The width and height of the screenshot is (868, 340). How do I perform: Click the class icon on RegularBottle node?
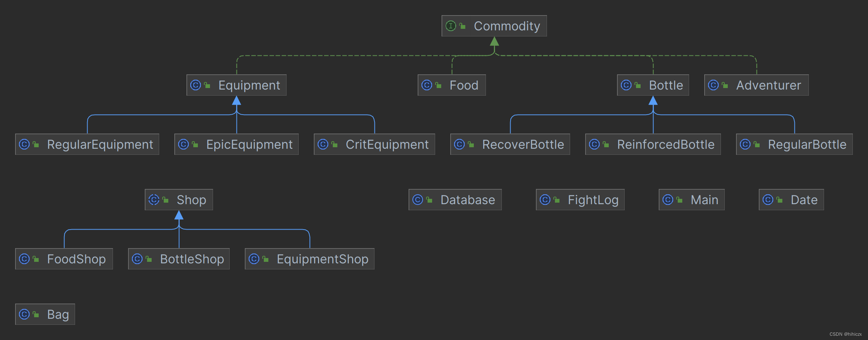pos(745,144)
